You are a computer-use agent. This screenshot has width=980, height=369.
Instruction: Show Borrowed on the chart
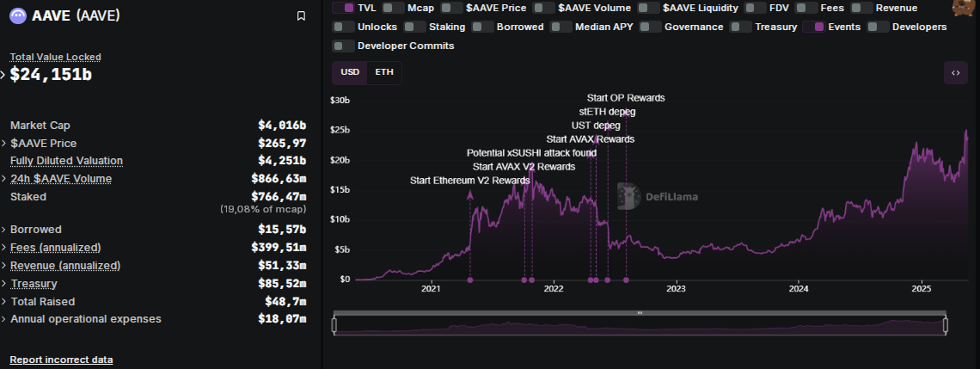pyautogui.click(x=482, y=27)
